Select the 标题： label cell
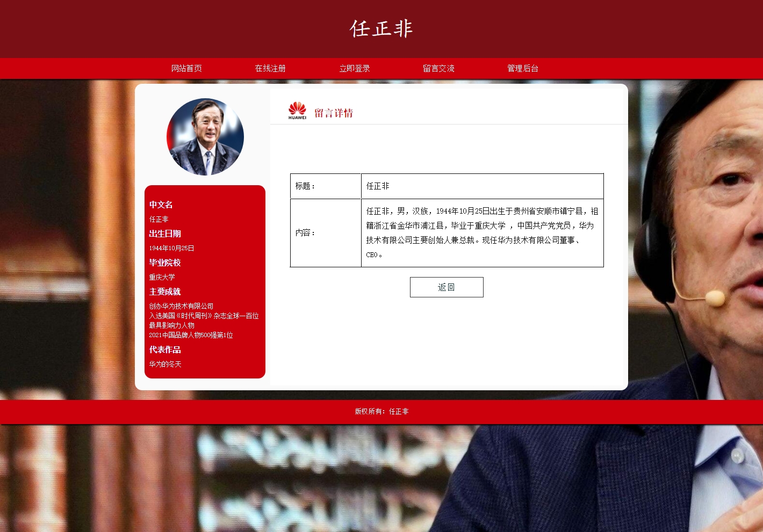The height and width of the screenshot is (532, 763). pyautogui.click(x=326, y=186)
